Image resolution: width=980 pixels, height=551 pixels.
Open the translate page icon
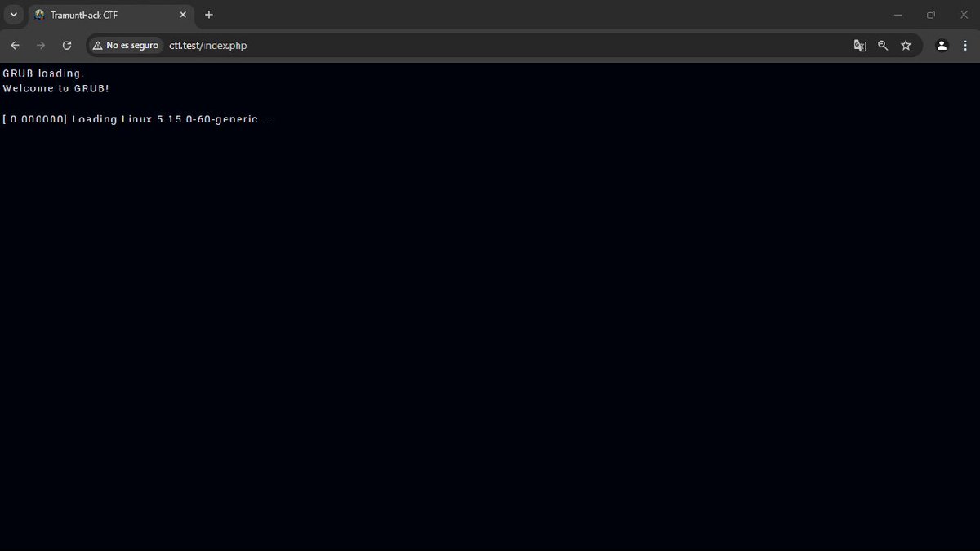click(859, 46)
